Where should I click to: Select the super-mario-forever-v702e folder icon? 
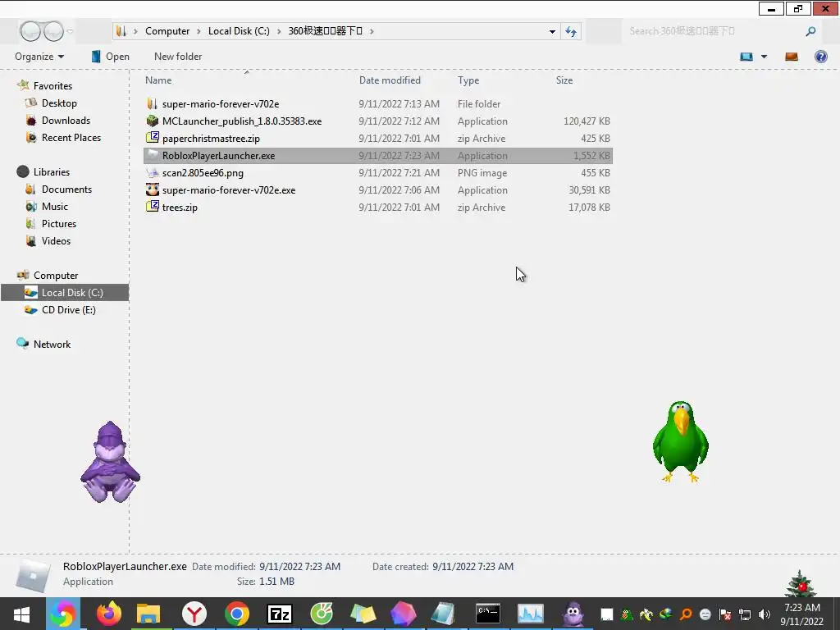click(152, 103)
